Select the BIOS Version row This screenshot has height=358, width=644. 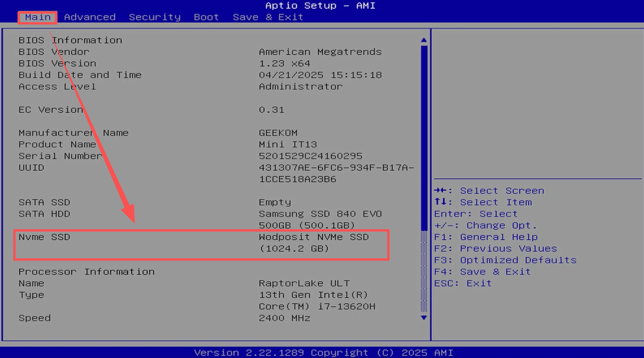(57, 63)
